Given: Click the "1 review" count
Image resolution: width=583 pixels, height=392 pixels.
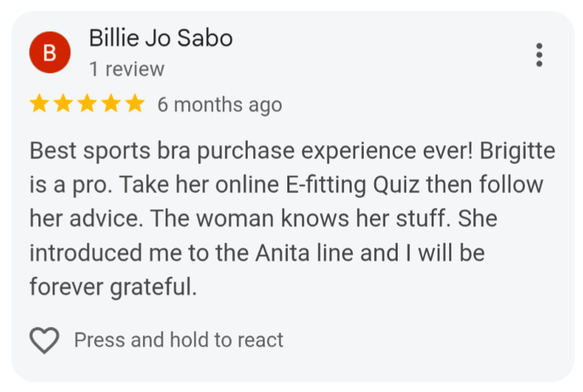Looking at the screenshot, I should (x=127, y=69).
